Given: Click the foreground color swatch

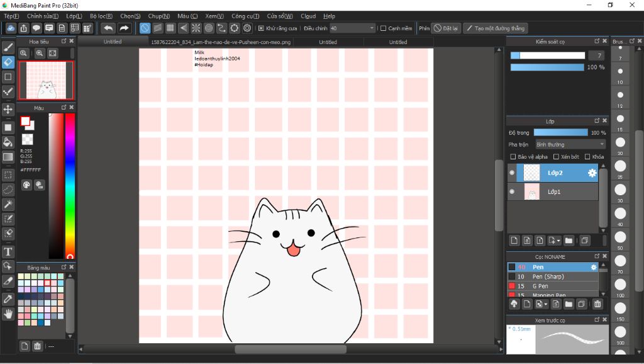Looking at the screenshot, I should (25, 121).
